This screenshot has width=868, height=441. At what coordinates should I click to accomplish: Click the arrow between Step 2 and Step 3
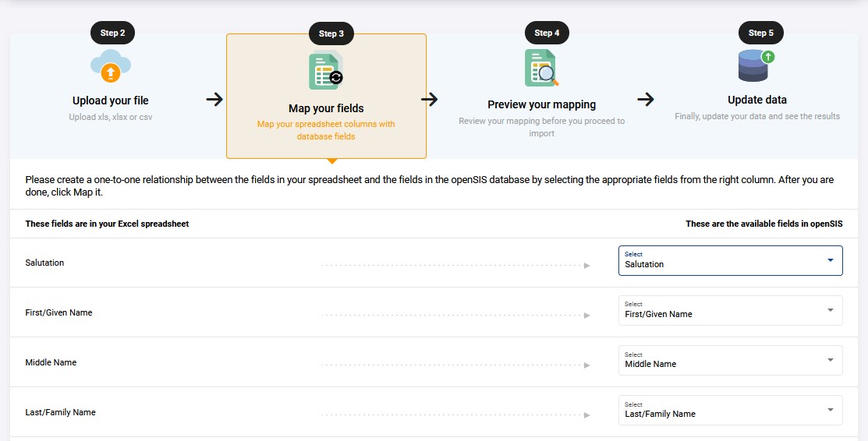[214, 100]
